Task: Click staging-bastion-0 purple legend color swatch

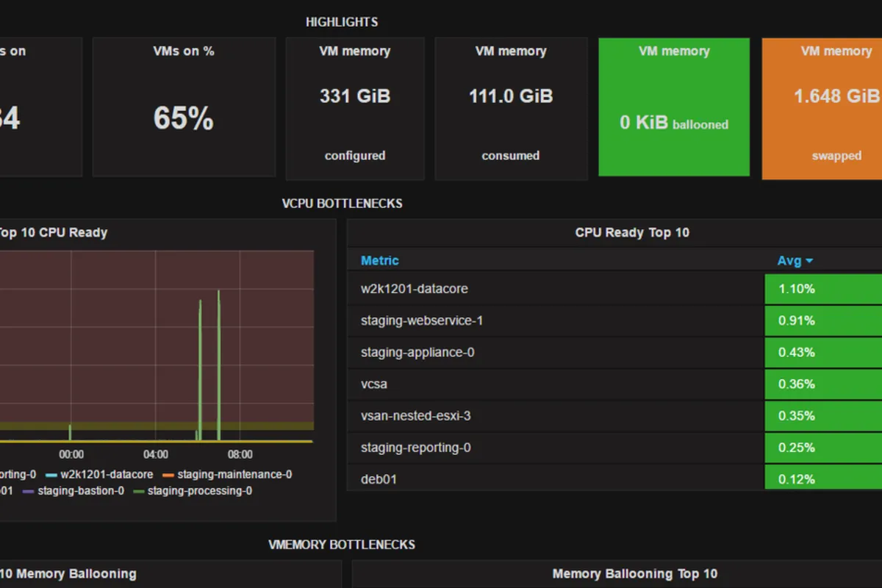Action: 28,491
